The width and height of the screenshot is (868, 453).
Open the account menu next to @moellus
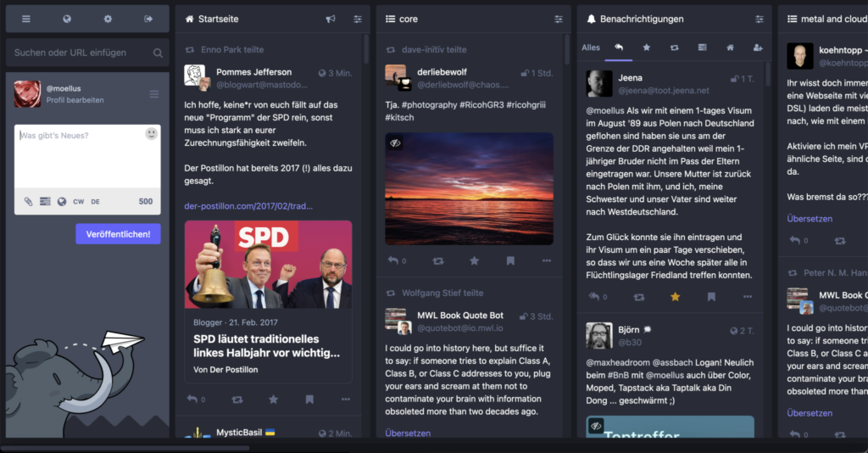(x=154, y=94)
